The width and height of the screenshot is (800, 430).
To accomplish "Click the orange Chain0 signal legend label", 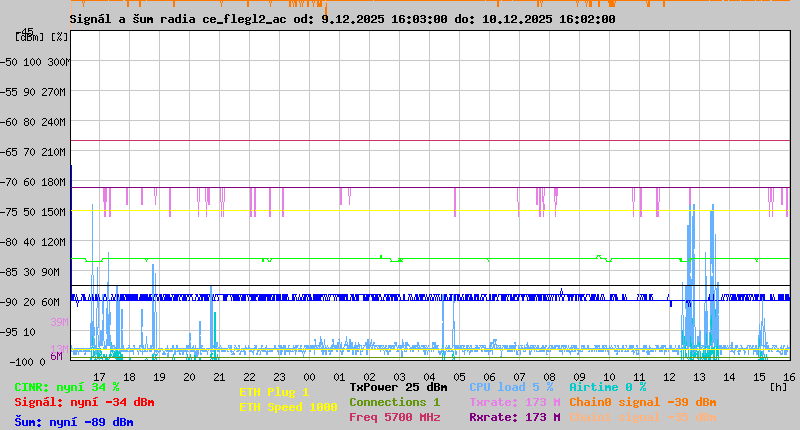I will 640,402.
